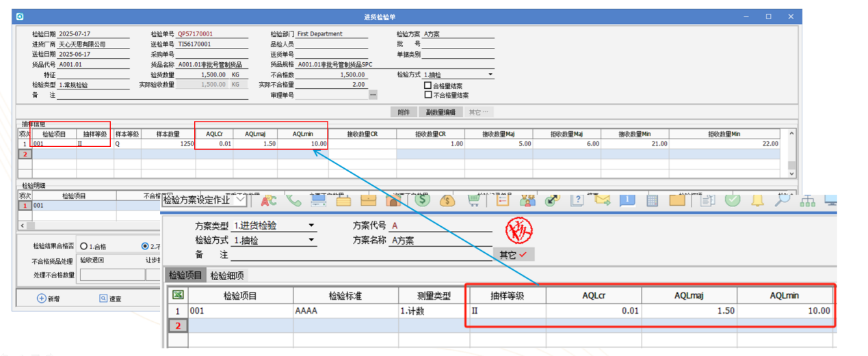Click the green dollar coin icon
Screen dimensions: 868x356
coord(422,200)
